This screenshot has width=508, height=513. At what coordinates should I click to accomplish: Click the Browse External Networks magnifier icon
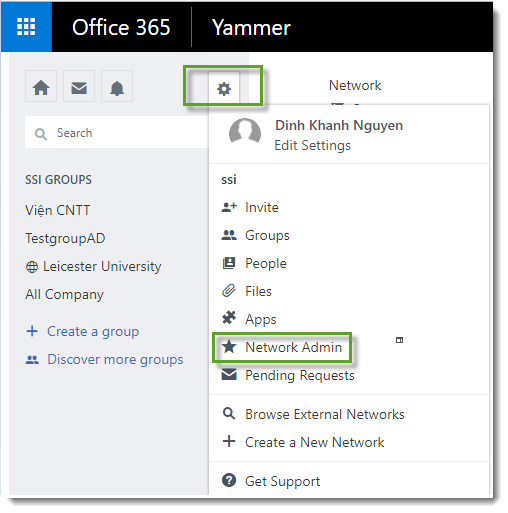coord(229,414)
